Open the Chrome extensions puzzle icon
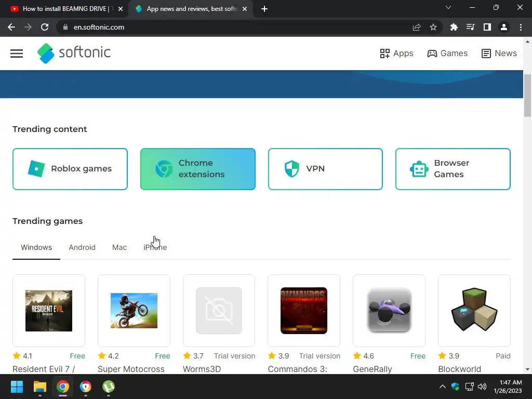 [x=454, y=27]
